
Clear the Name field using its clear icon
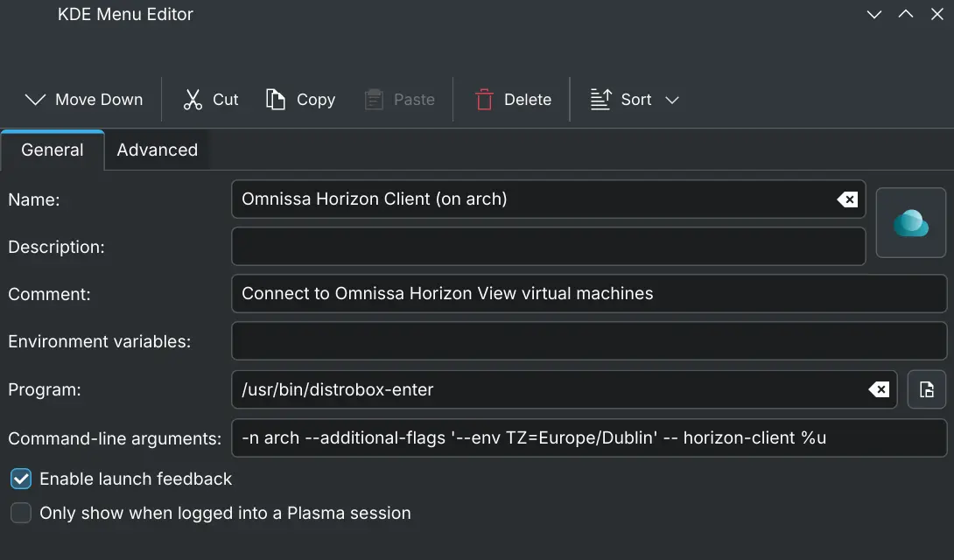[x=845, y=199]
